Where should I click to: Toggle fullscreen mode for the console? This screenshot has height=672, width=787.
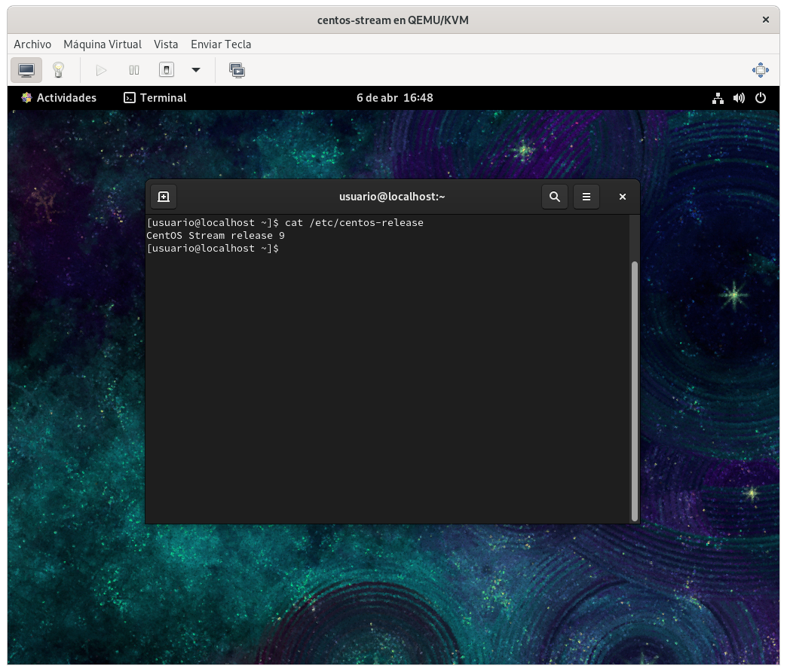pos(760,70)
